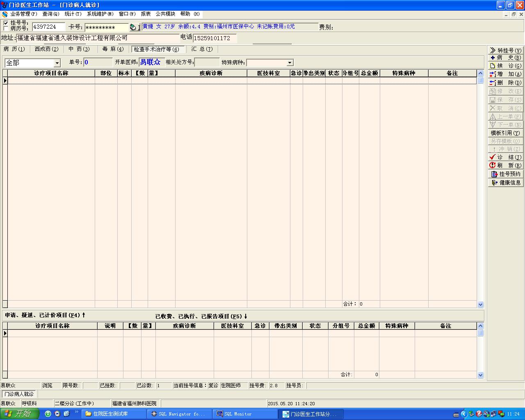Viewport: 525px width, 420px height.
Task: Click the 候诊 waiting list button
Action: 505,66
